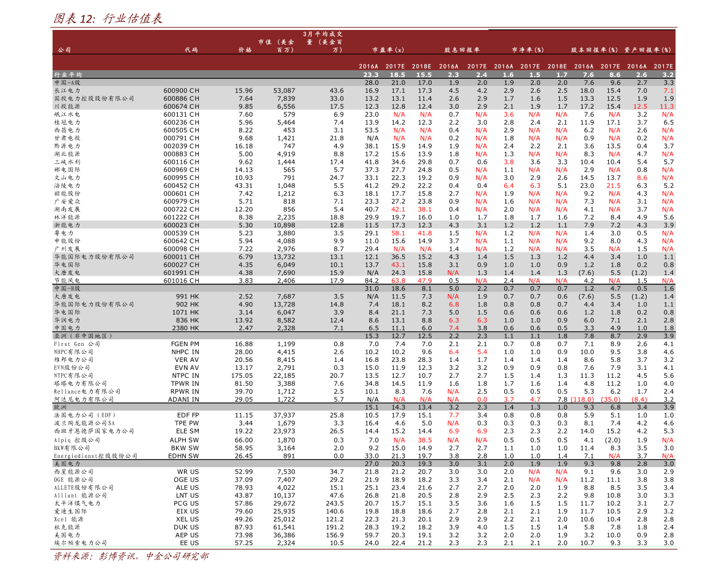Screen dimensions: 728x574
Task: Select company name "长江电力"
Action: (x=67, y=90)
